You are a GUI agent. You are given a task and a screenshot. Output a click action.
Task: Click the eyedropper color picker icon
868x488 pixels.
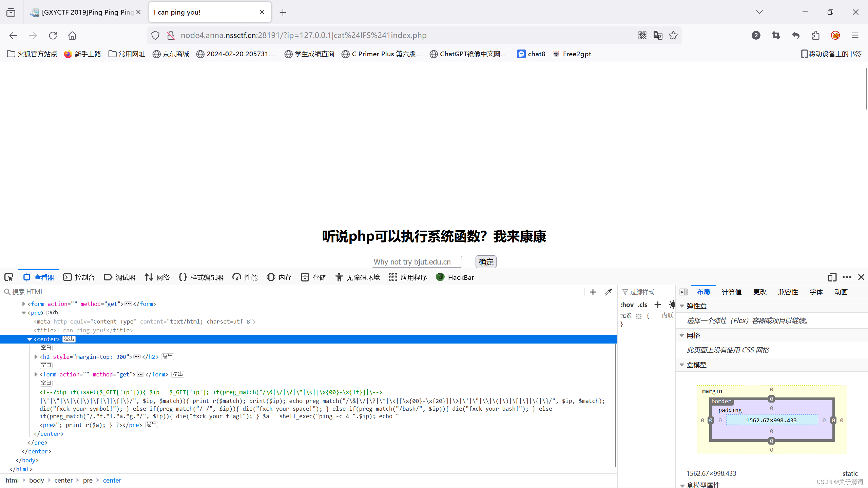[608, 292]
